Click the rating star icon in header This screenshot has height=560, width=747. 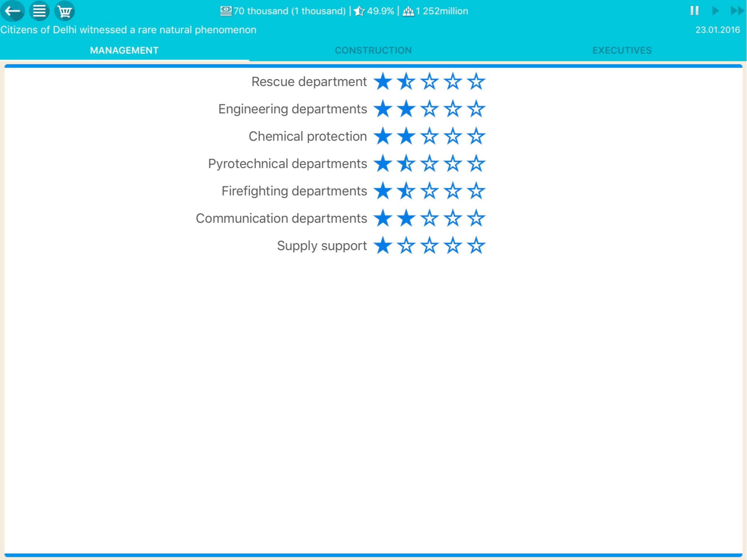[x=359, y=11]
